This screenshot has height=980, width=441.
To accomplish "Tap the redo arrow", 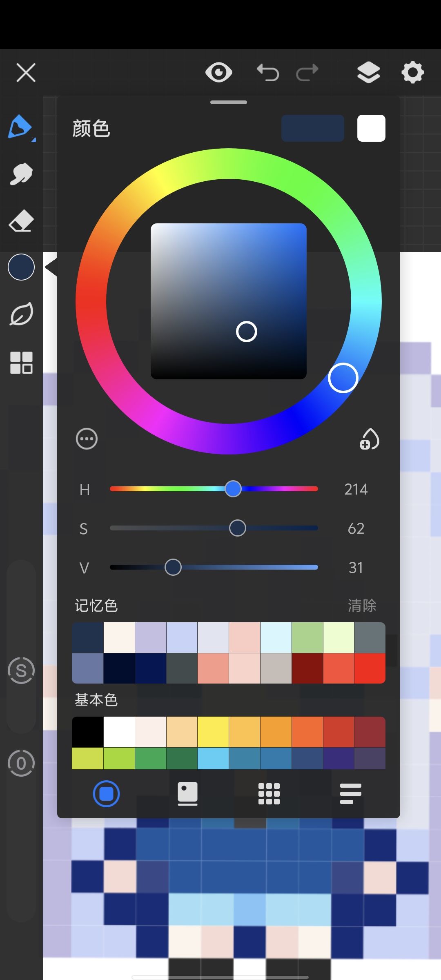I will point(307,73).
